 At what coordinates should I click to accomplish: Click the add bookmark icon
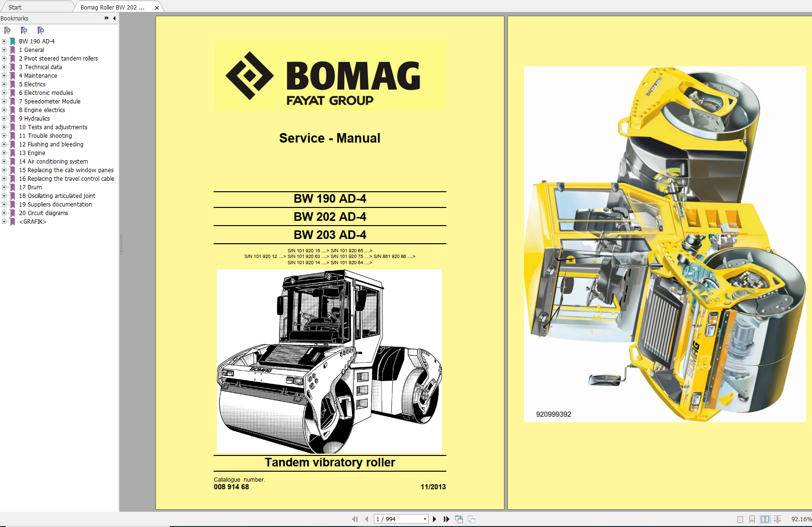[24, 31]
